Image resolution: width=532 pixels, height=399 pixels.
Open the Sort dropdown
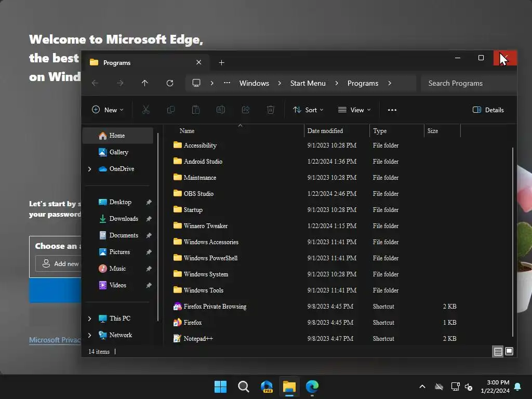point(308,110)
